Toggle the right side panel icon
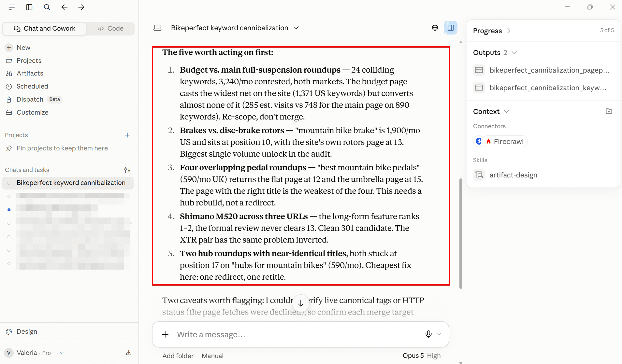 (x=451, y=28)
